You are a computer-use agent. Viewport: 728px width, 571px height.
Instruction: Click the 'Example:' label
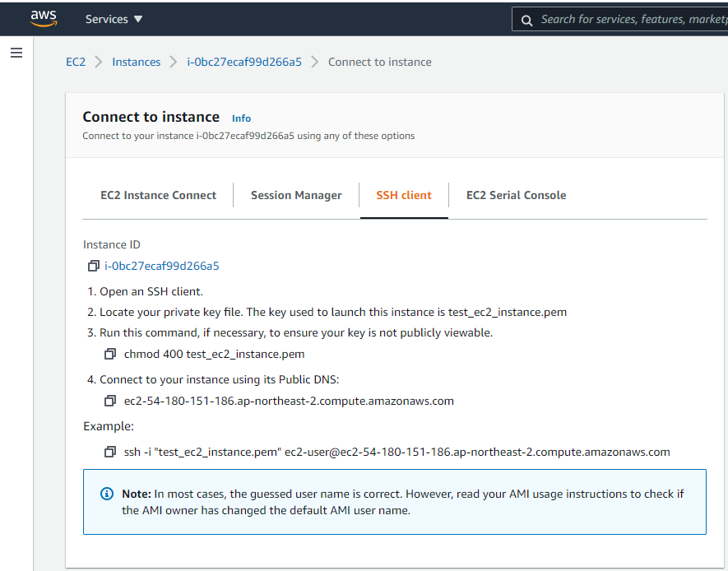(109, 427)
